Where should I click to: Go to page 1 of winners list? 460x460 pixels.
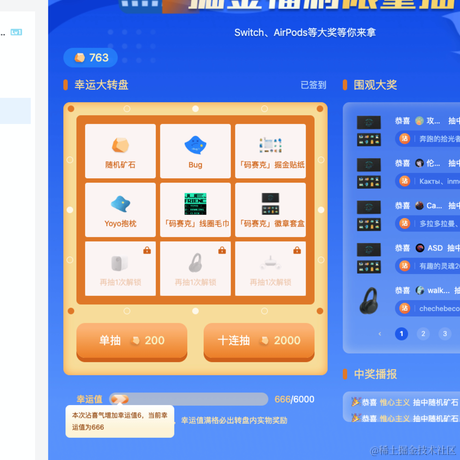point(401,334)
